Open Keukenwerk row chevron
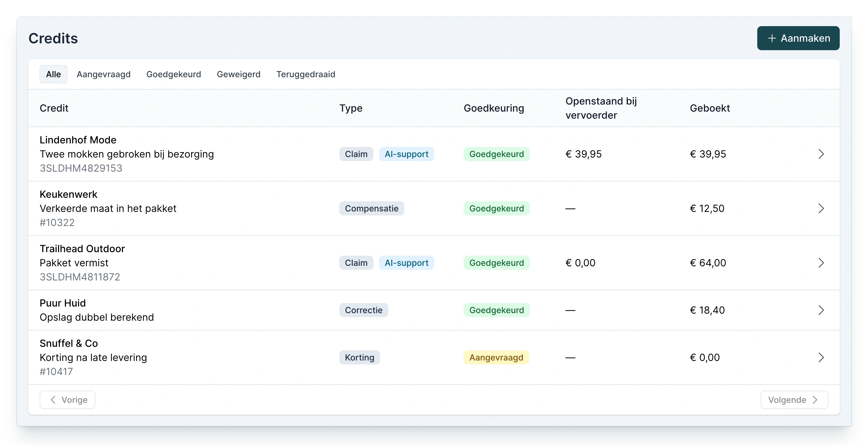 coord(821,208)
